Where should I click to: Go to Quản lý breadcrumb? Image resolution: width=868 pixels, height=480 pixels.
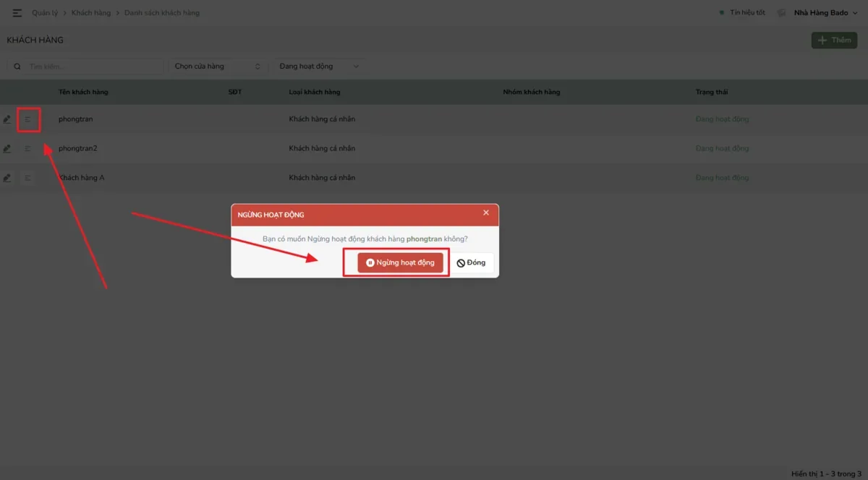pos(45,13)
